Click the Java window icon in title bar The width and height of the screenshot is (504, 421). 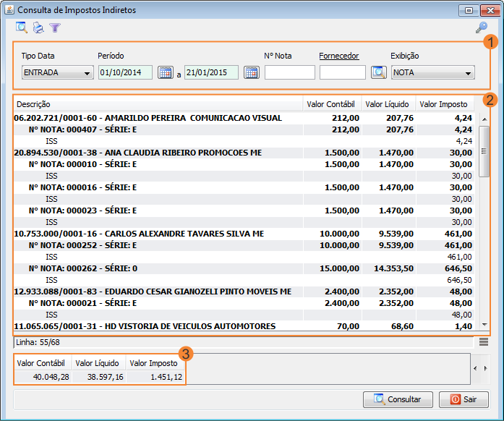point(9,9)
